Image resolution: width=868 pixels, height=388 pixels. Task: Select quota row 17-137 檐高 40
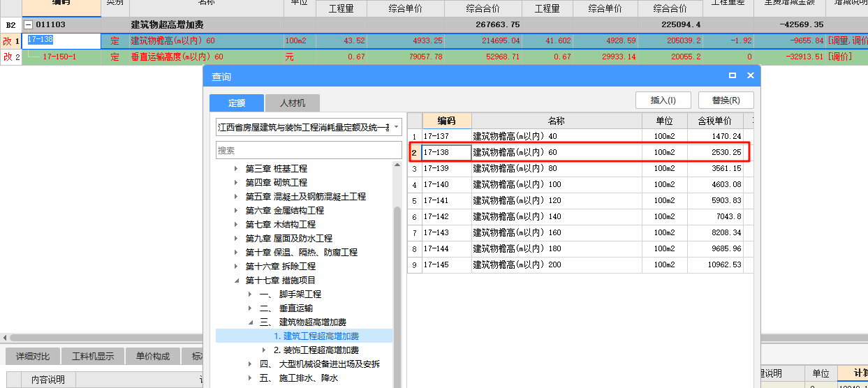click(580, 136)
